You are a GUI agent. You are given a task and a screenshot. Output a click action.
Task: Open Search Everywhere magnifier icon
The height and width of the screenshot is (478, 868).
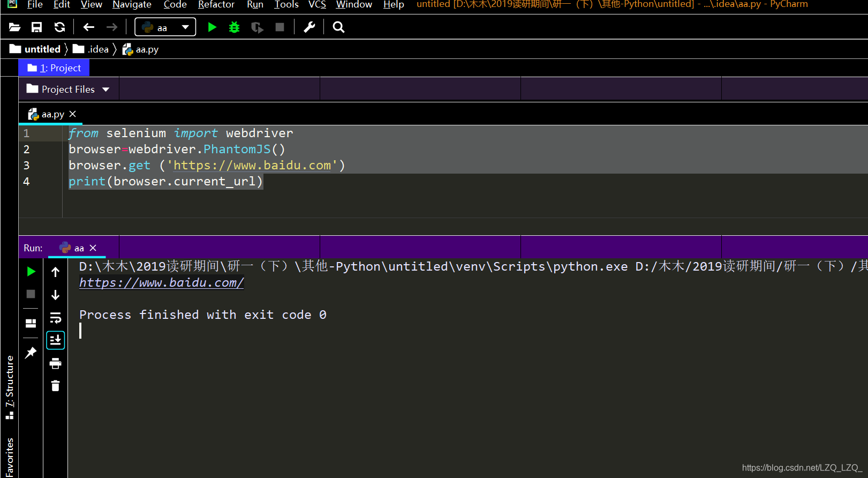pos(338,27)
